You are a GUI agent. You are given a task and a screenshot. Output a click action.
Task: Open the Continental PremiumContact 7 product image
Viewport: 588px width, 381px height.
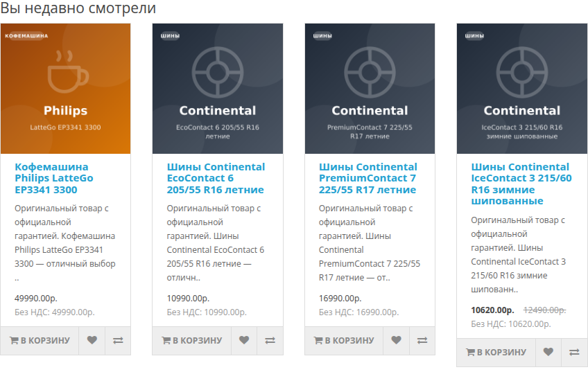click(x=370, y=89)
